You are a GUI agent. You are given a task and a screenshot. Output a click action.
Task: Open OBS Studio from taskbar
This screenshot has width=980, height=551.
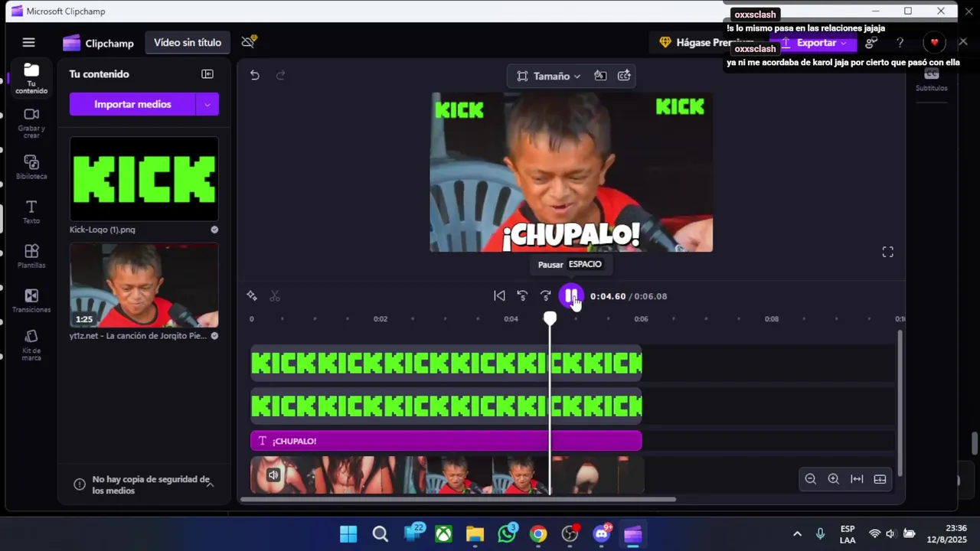570,534
